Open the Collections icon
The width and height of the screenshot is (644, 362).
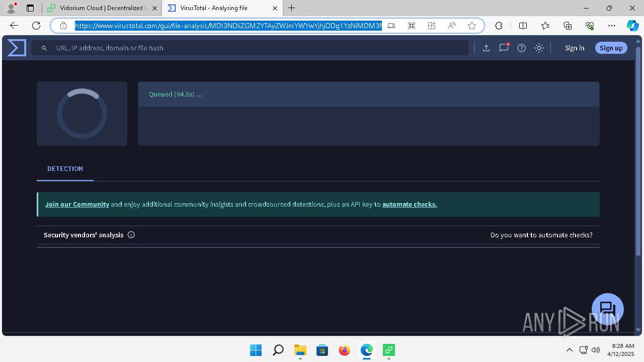click(x=568, y=26)
